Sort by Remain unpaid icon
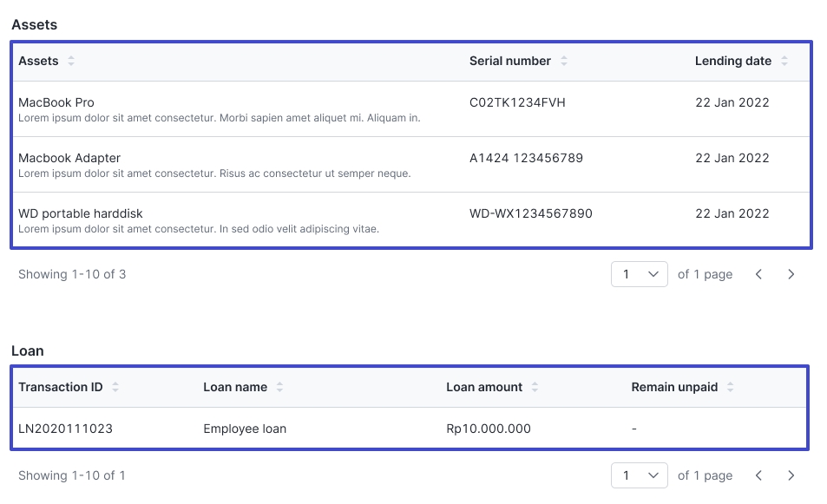The height and width of the screenshot is (504, 827). point(731,387)
